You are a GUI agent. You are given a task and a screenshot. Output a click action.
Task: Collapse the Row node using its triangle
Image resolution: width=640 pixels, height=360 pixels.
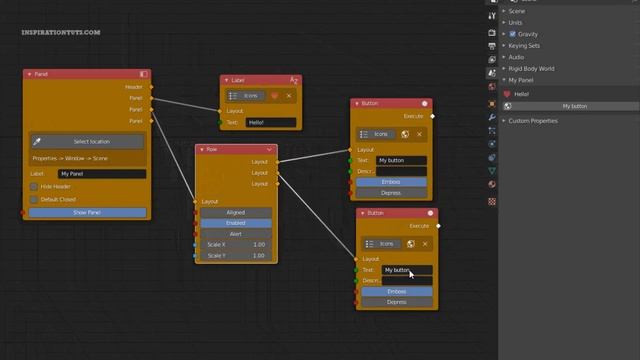pyautogui.click(x=202, y=149)
